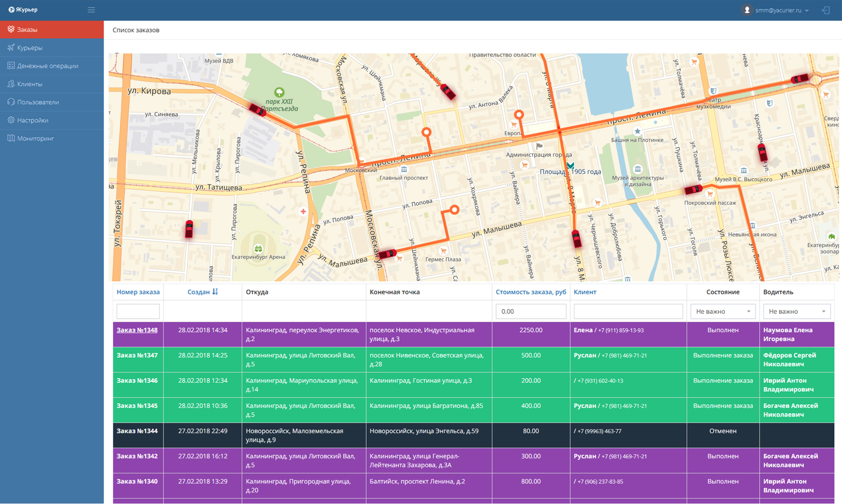Go to Денежные операции section
The width and height of the screenshot is (842, 504).
click(47, 66)
